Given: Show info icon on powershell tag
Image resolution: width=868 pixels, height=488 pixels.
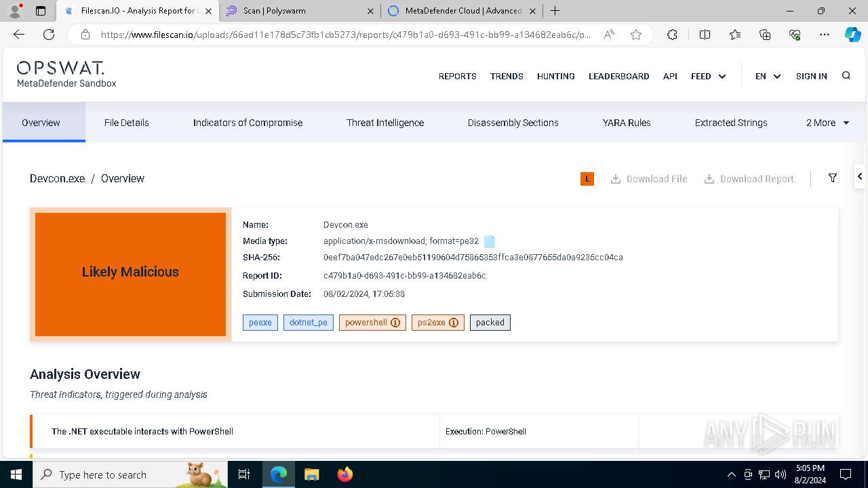Looking at the screenshot, I should pos(396,323).
